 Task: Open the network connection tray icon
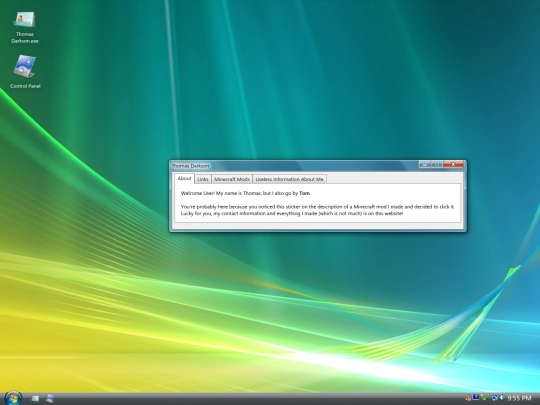(x=495, y=398)
